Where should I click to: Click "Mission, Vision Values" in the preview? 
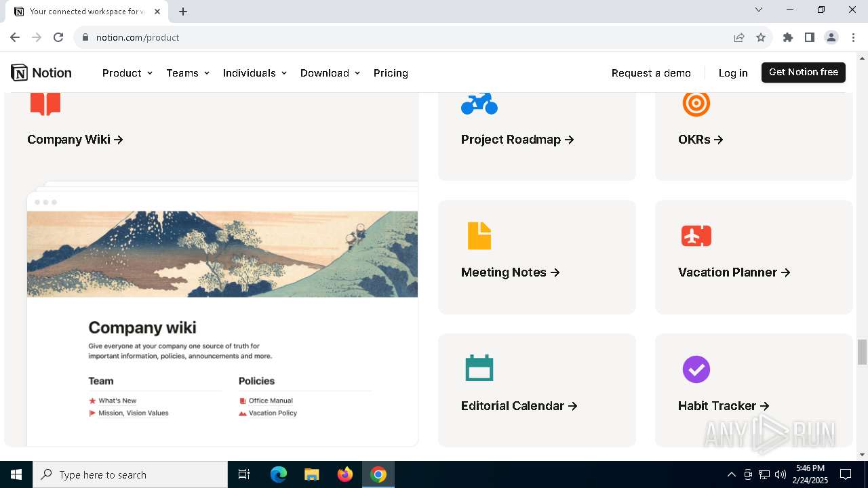(x=134, y=413)
